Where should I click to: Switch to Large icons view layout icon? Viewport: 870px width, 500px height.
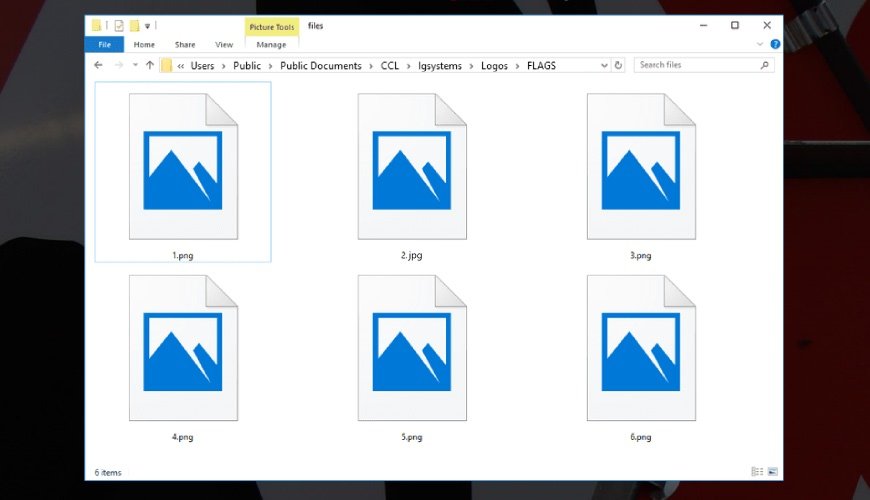pos(772,472)
